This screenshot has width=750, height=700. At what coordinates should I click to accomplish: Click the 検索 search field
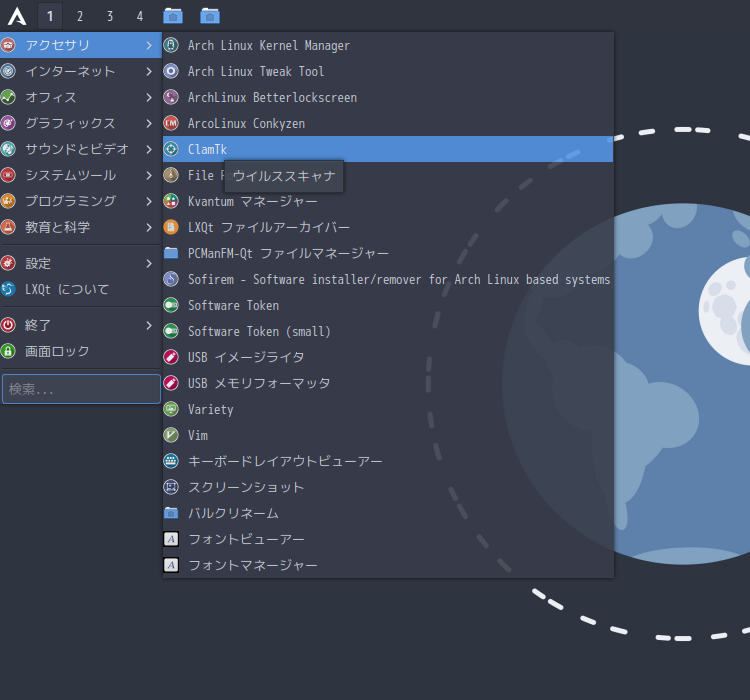(x=81, y=389)
